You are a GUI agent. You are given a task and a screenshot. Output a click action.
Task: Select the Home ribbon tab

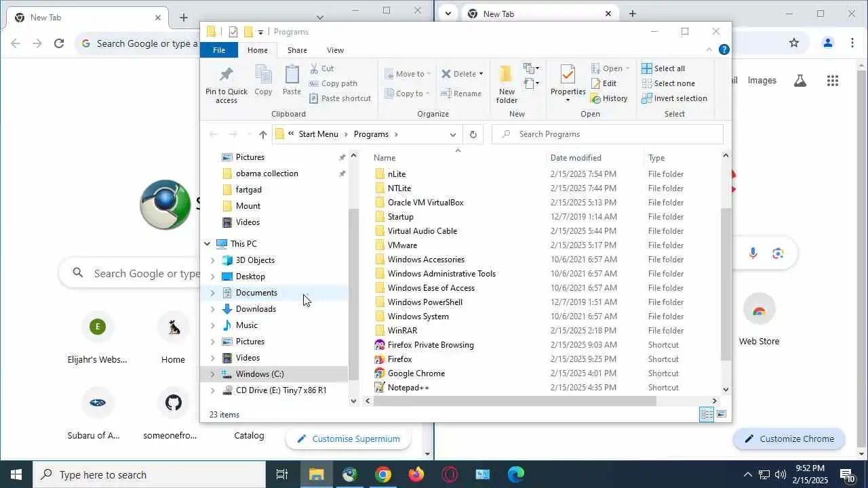(x=258, y=50)
